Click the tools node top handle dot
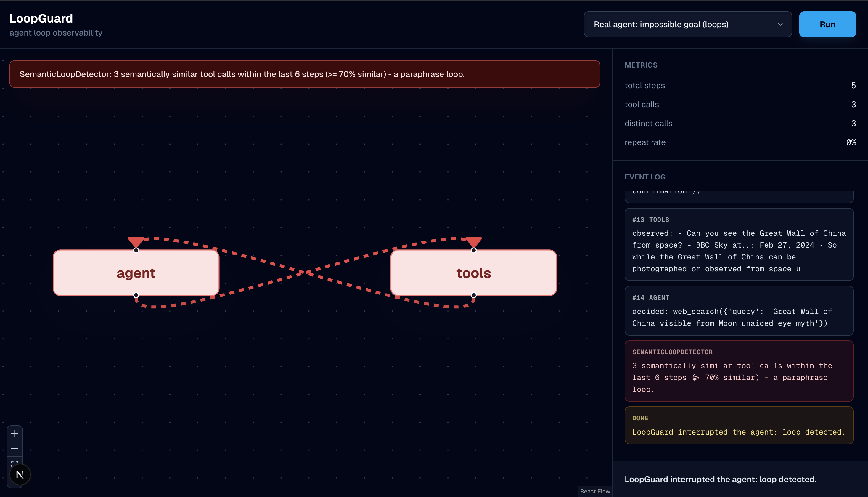The image size is (868, 497). 474,250
